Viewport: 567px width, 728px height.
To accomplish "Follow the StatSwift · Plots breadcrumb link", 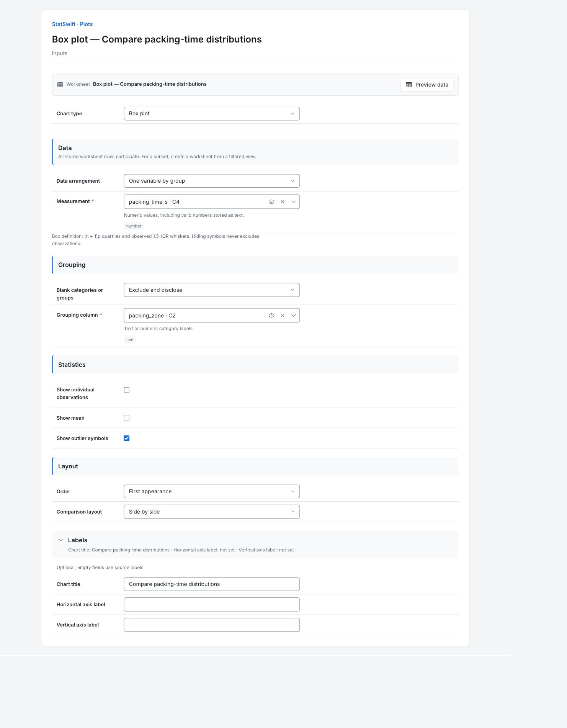I will (x=72, y=24).
